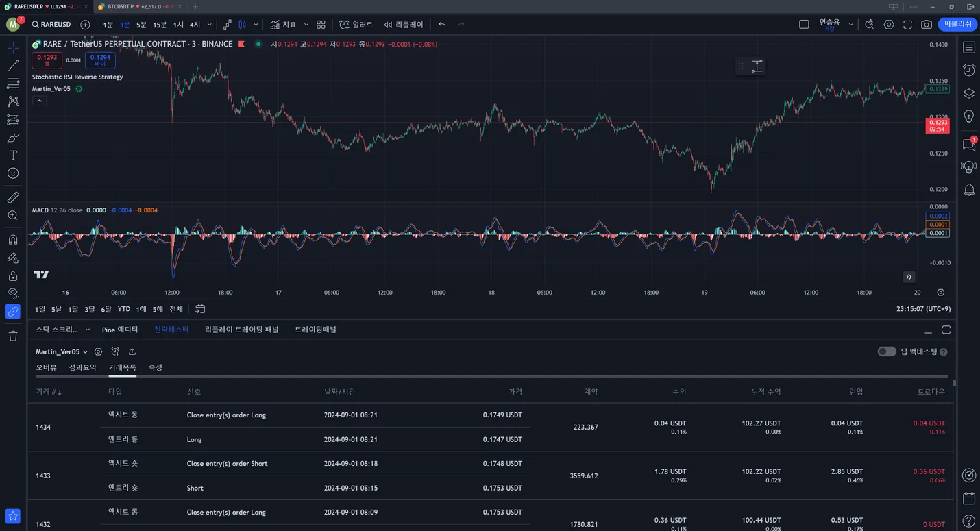Open the 리플레이 트레이딩 패널 tab
The width and height of the screenshot is (980, 531).
(x=242, y=330)
